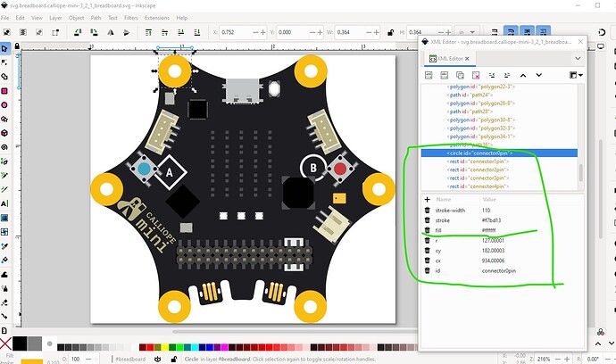Lower selection to bottom
This screenshot has width=616, height=364.
coord(197,32)
